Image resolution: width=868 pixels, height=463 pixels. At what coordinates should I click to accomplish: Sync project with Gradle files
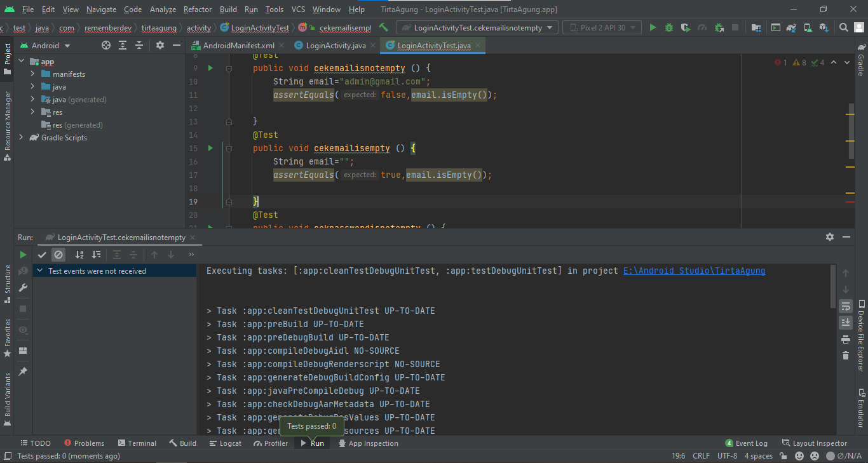(792, 28)
